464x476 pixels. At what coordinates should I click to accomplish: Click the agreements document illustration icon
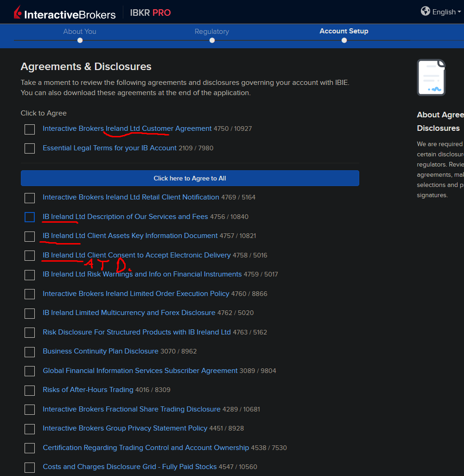point(431,77)
